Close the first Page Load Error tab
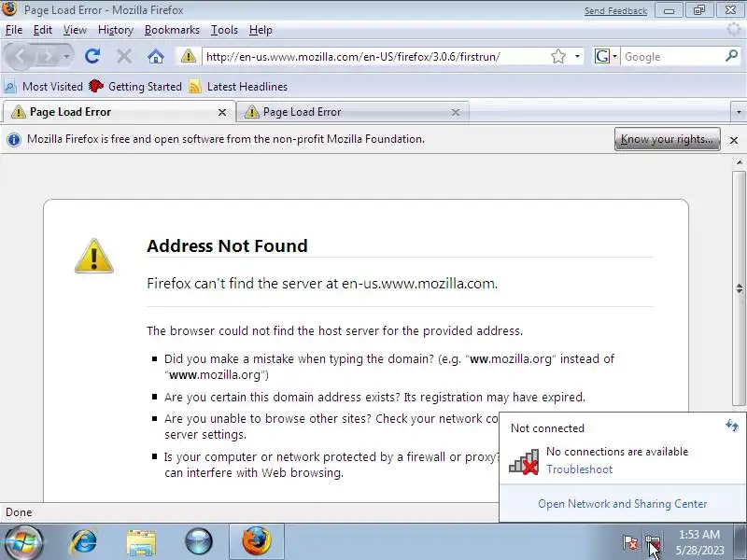The width and height of the screenshot is (747, 560). [x=222, y=112]
